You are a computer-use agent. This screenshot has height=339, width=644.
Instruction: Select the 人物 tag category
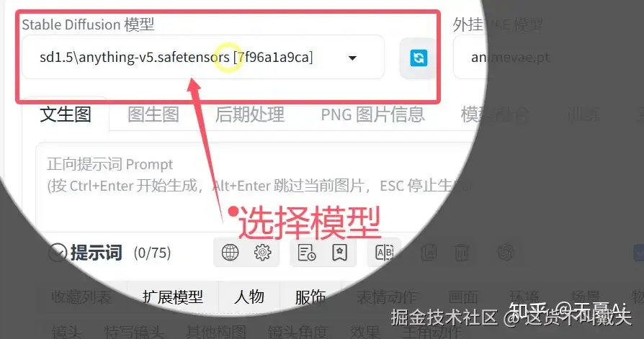[249, 297]
